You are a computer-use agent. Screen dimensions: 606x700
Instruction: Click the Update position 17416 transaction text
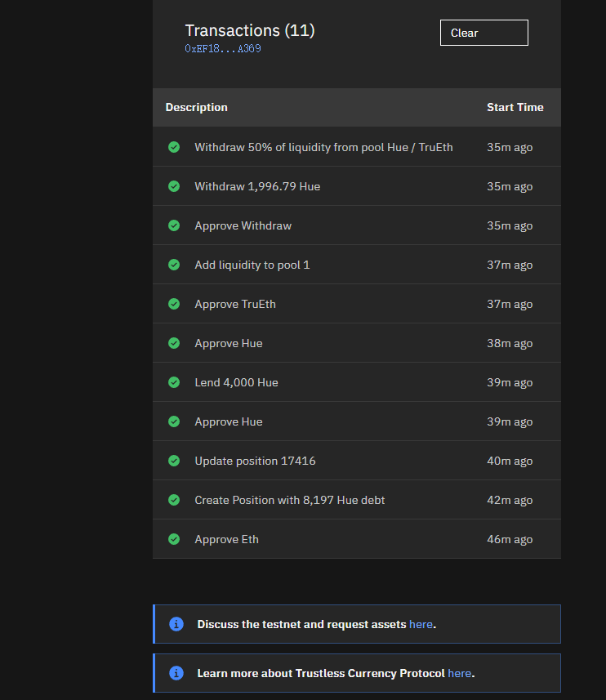pos(256,461)
